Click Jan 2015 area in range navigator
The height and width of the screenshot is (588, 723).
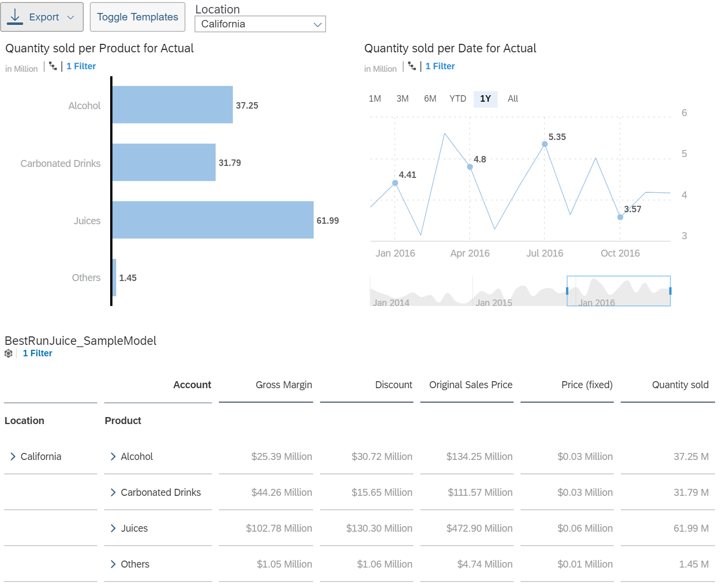pos(494,302)
